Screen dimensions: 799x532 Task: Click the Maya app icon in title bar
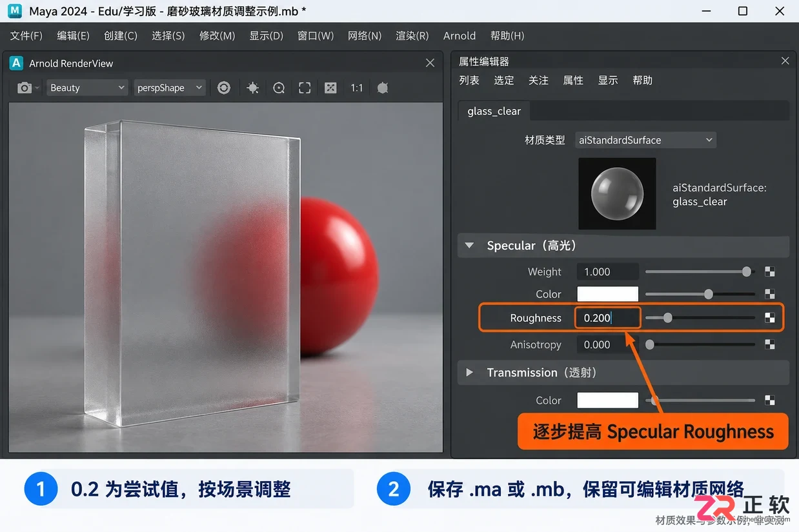click(x=14, y=11)
